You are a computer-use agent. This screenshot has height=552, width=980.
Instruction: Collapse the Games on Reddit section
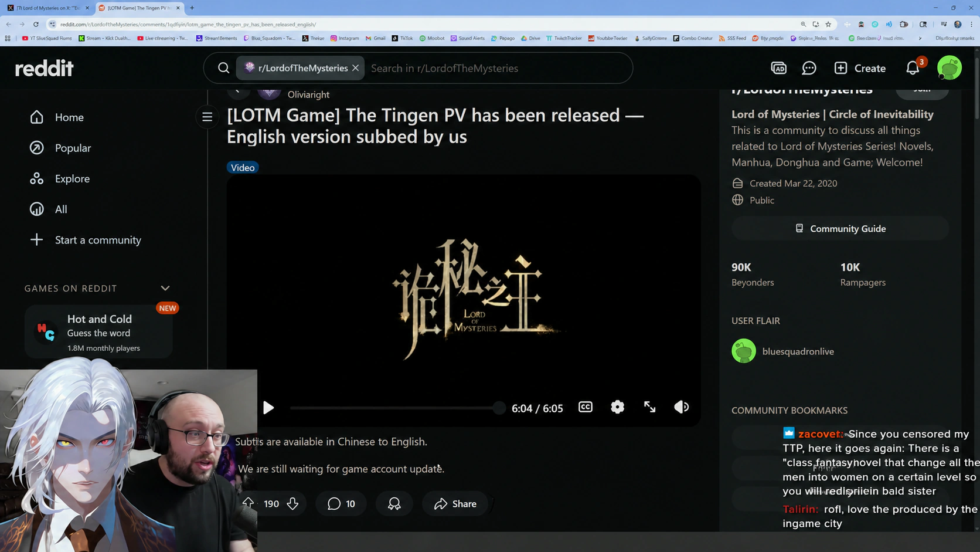click(x=165, y=288)
